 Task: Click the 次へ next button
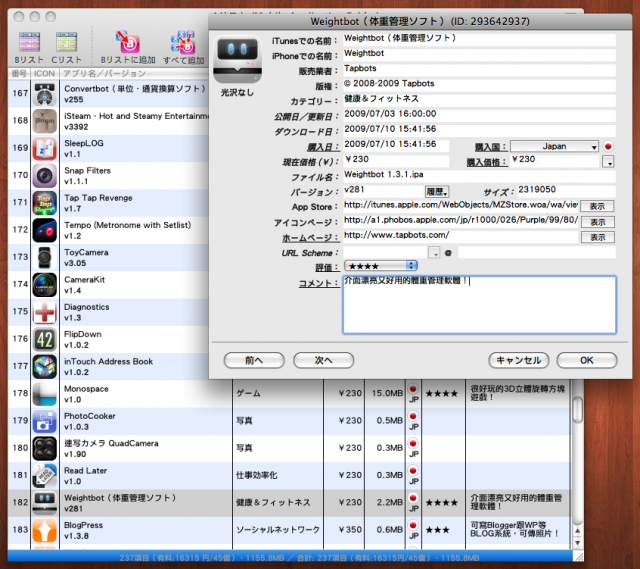[323, 360]
